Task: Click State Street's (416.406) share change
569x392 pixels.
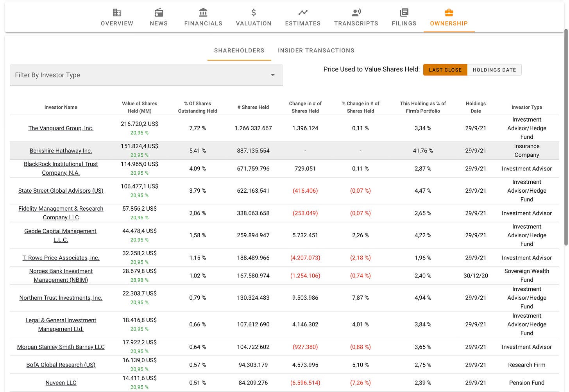Action: [305, 191]
